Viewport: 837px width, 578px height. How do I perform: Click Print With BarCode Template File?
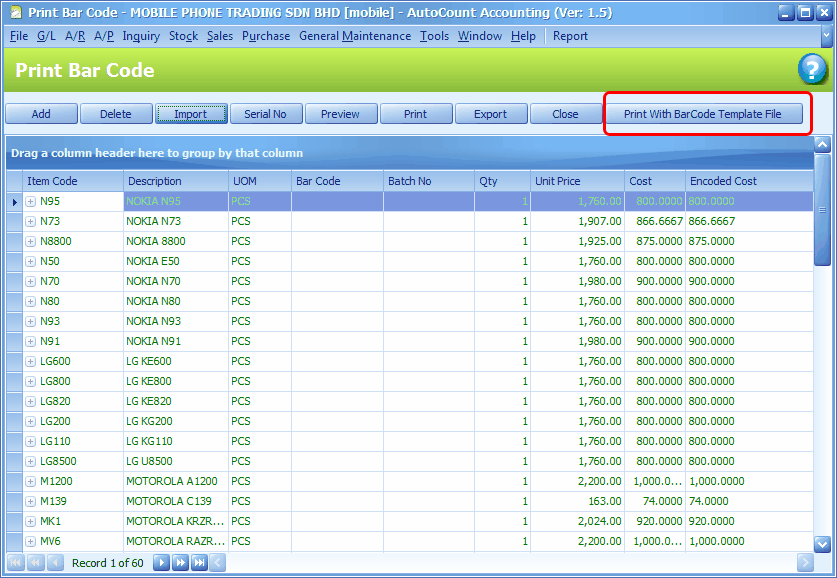(x=703, y=114)
